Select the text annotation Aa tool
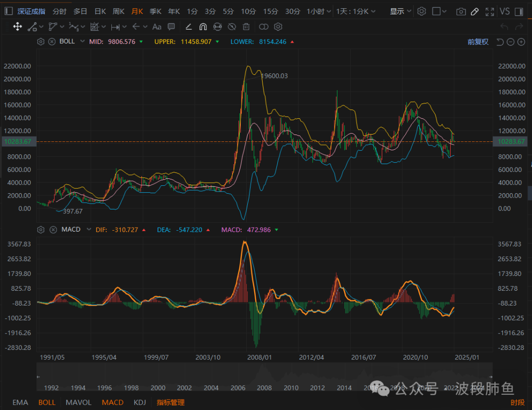Screen dimensions: 532x410 point(157,27)
